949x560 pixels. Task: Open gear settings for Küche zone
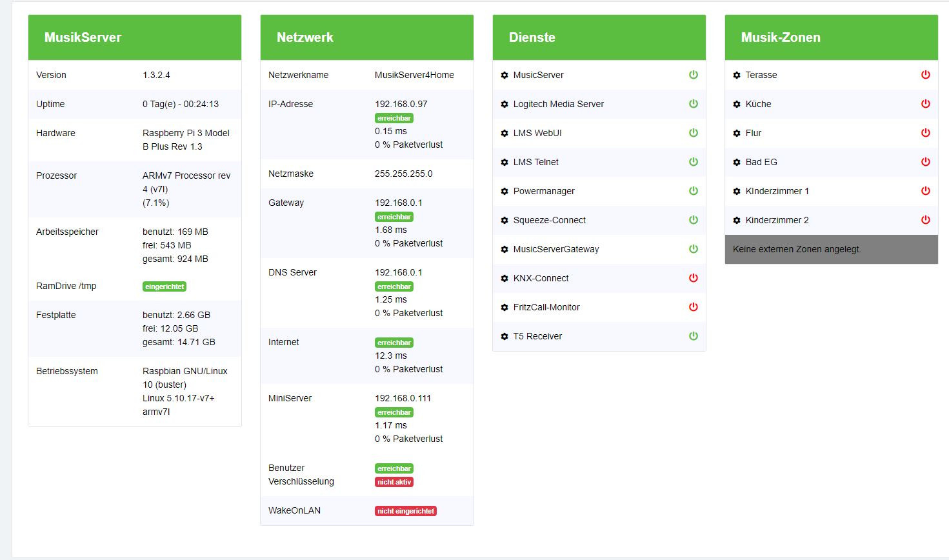pos(737,105)
